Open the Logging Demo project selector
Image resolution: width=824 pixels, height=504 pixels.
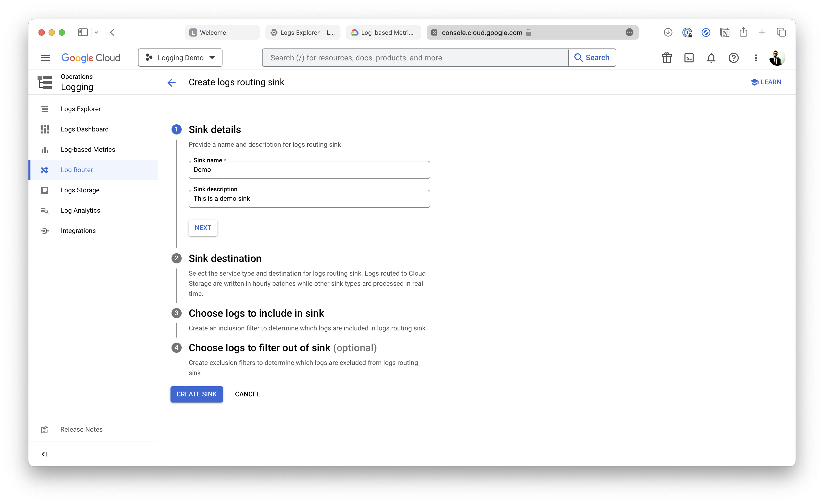click(180, 58)
